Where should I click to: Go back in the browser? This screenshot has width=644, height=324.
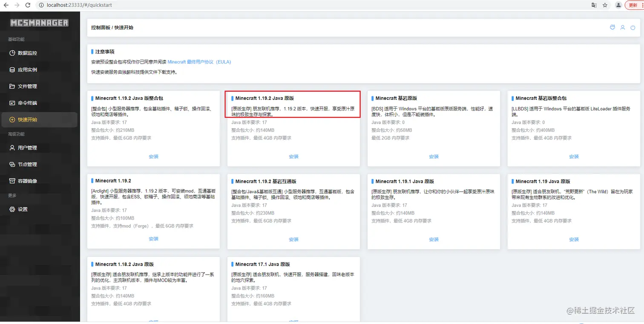click(6, 5)
